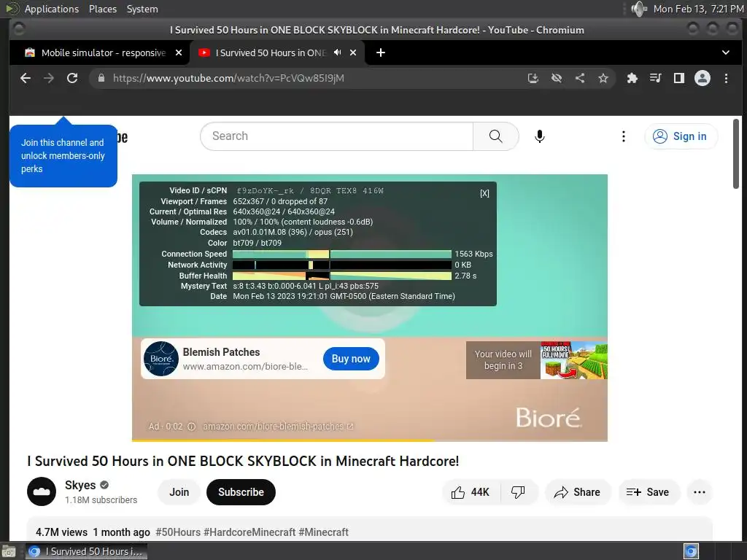Reload the YouTube page
This screenshot has width=747, height=560.
tap(72, 78)
